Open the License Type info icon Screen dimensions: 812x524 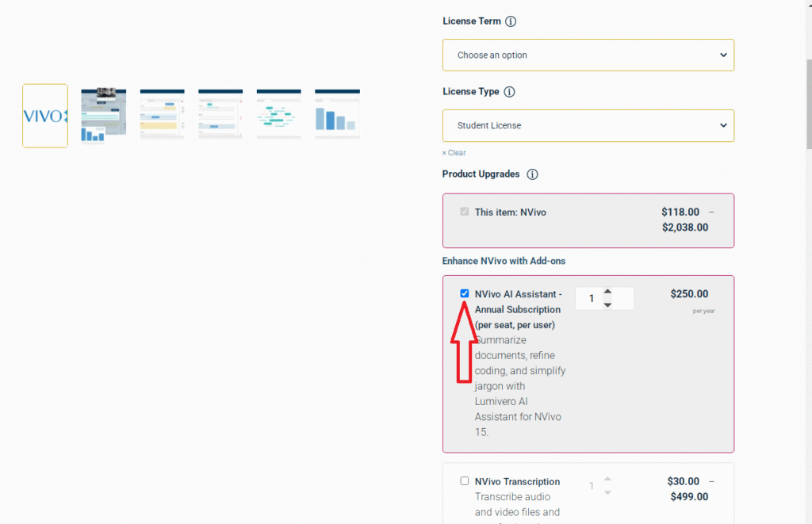pyautogui.click(x=510, y=92)
